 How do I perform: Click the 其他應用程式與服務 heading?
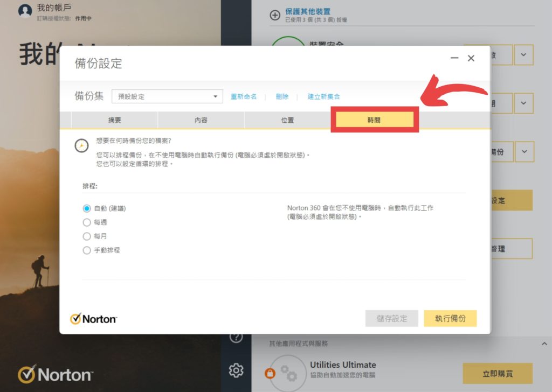[x=299, y=344]
